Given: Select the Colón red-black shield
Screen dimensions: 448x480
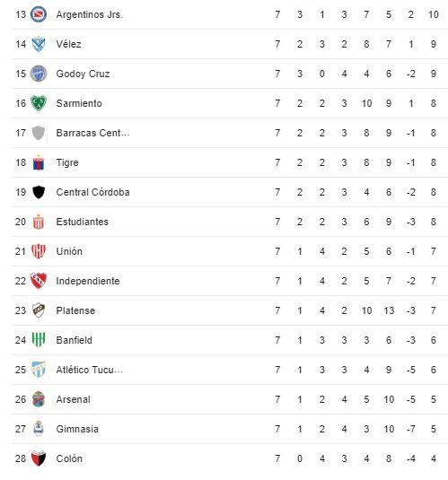Looking at the screenshot, I should click(39, 458).
